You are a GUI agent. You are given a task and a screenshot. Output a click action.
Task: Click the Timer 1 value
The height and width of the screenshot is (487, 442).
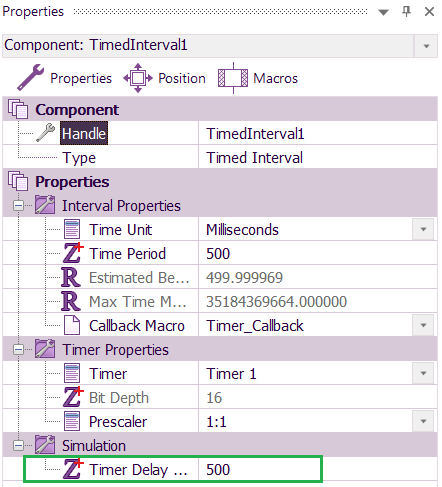tap(231, 373)
